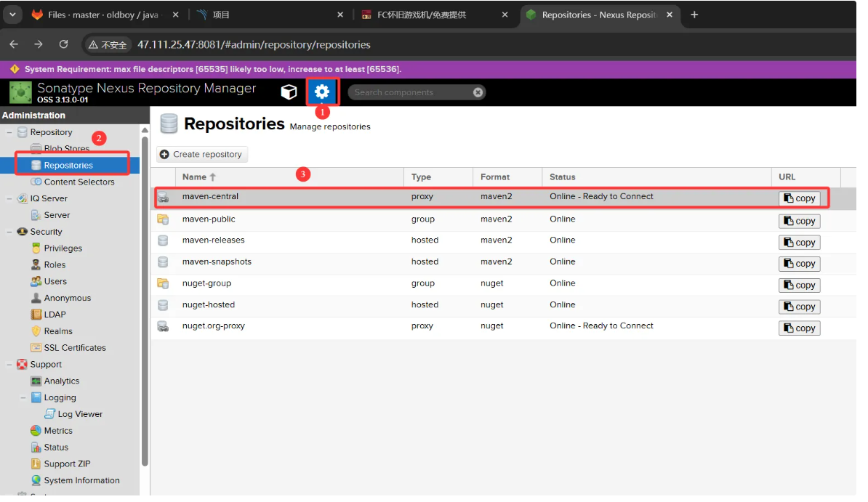Sort repositories by Name column
This screenshot has width=868, height=502.
pyautogui.click(x=289, y=177)
